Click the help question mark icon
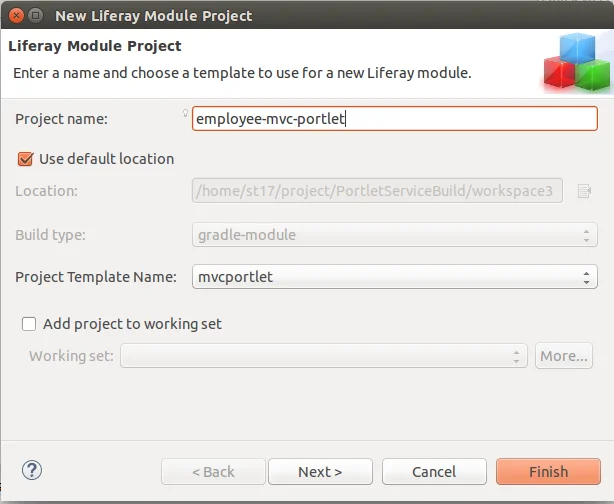The width and height of the screenshot is (614, 504). point(32,470)
